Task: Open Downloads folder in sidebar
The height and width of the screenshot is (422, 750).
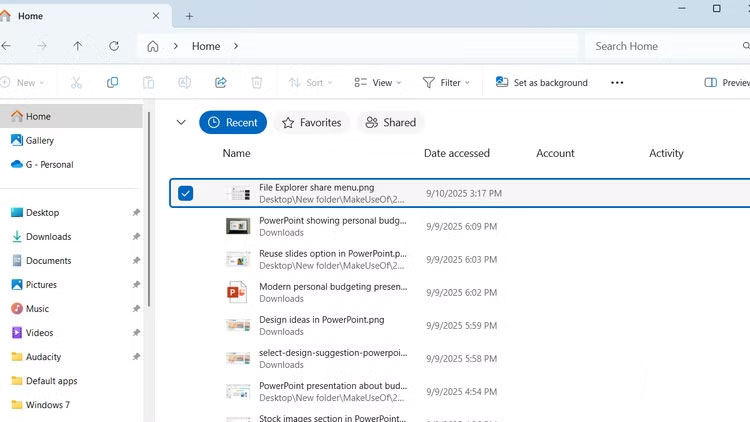Action: [x=48, y=237]
